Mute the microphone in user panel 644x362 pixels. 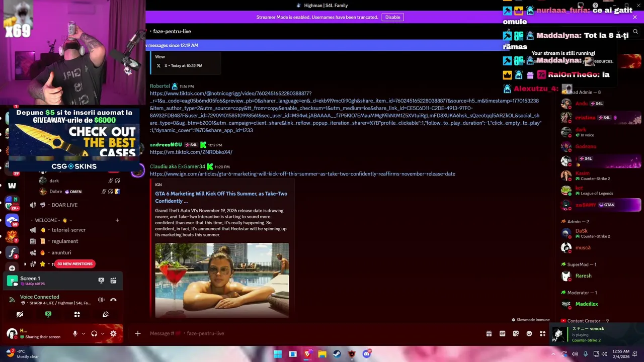pos(75,333)
